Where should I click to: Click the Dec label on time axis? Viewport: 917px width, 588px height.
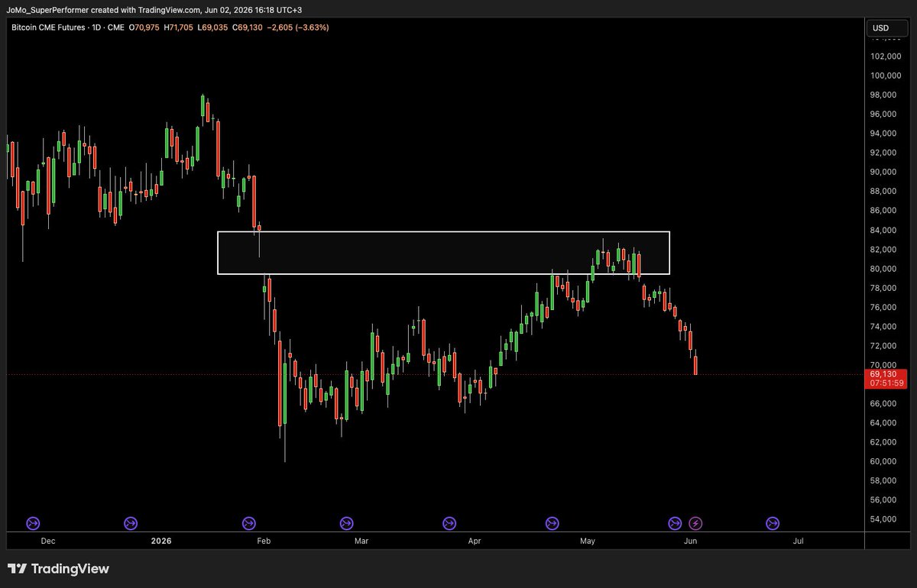tap(47, 541)
